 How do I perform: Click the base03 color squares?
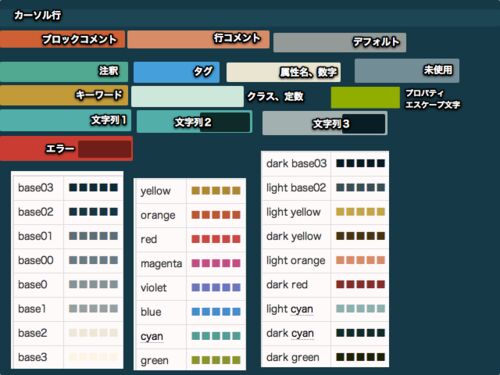tap(93, 187)
